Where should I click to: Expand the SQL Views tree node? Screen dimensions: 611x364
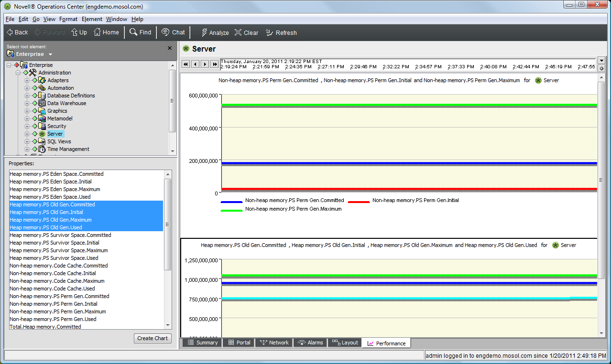click(x=27, y=141)
